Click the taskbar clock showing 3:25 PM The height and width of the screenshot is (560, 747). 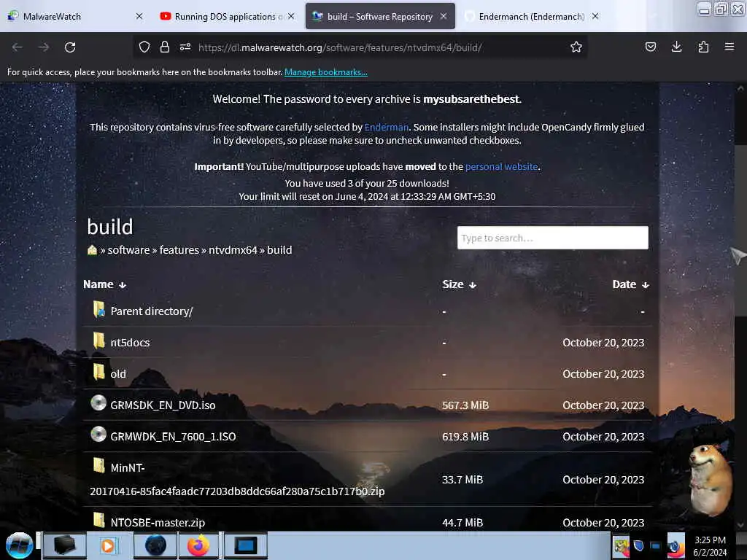click(710, 545)
